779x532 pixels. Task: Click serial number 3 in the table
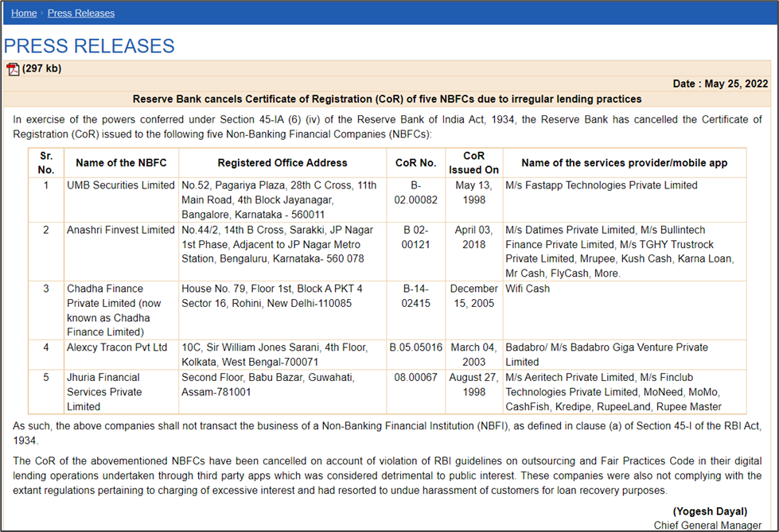[x=46, y=289]
